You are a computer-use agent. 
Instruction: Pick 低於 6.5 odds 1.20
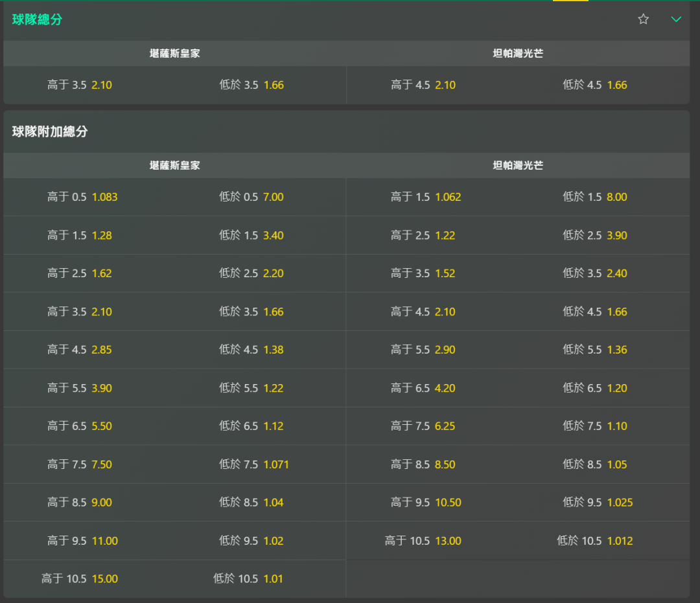(594, 387)
